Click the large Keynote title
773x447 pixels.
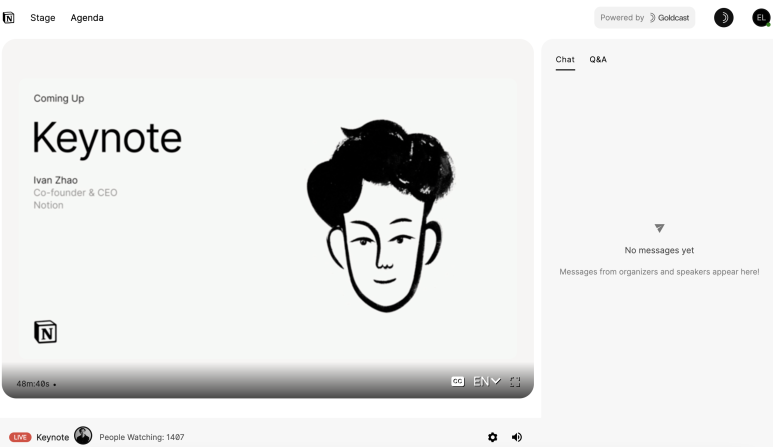pos(107,138)
